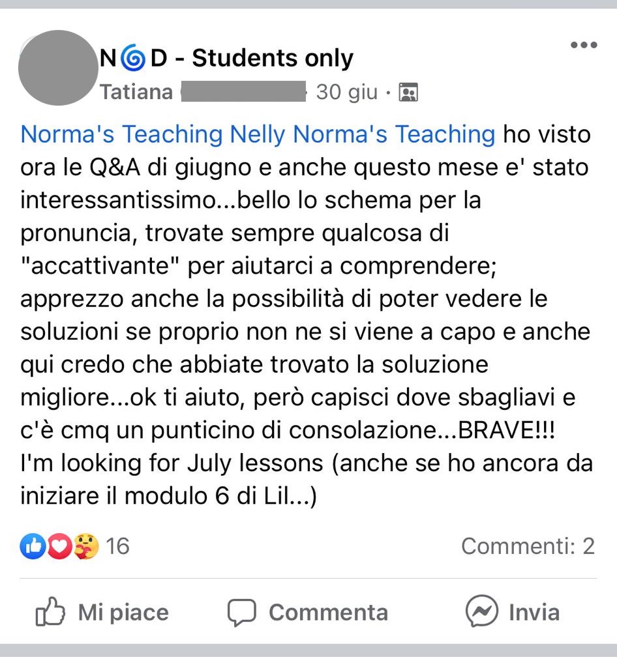This screenshot has width=617, height=672.
Task: Click the 30 giu post timestamp
Action: point(347,92)
